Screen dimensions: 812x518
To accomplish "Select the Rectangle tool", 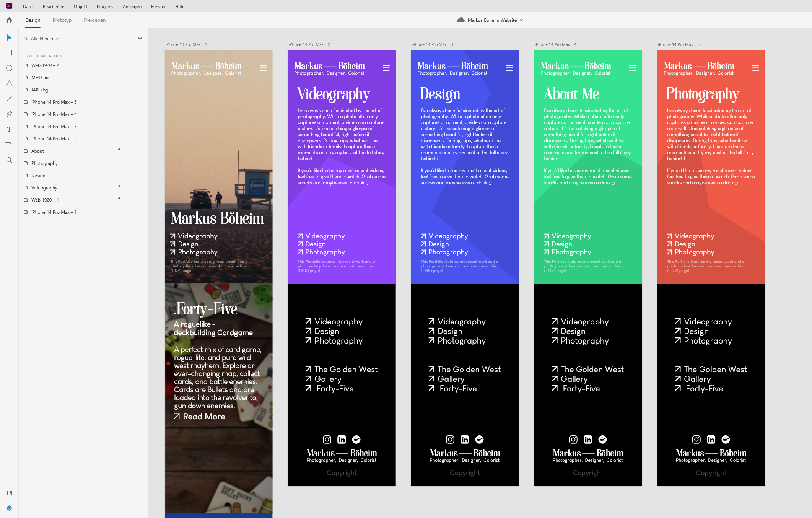I will pos(9,53).
